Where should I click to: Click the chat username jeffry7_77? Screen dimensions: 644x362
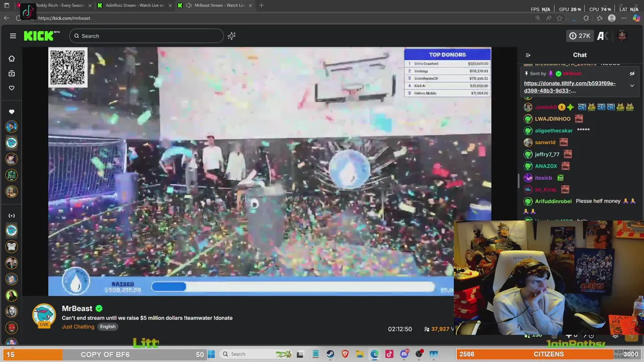[x=547, y=154]
